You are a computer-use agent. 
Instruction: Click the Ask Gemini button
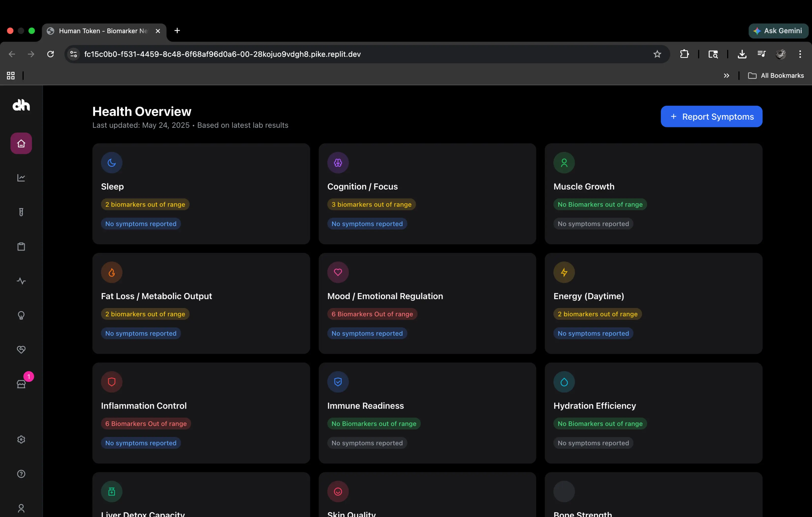[778, 31]
